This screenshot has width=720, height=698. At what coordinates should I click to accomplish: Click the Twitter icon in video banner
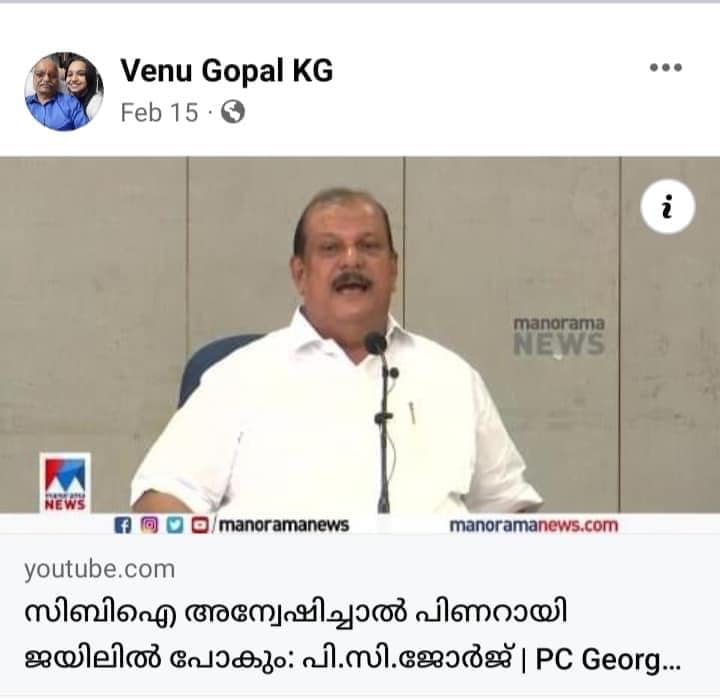(x=174, y=525)
